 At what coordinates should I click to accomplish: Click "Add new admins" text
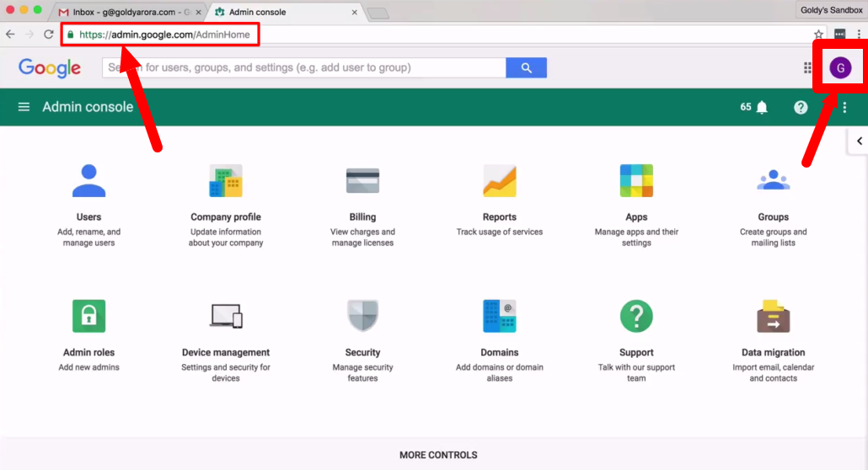pyautogui.click(x=88, y=367)
